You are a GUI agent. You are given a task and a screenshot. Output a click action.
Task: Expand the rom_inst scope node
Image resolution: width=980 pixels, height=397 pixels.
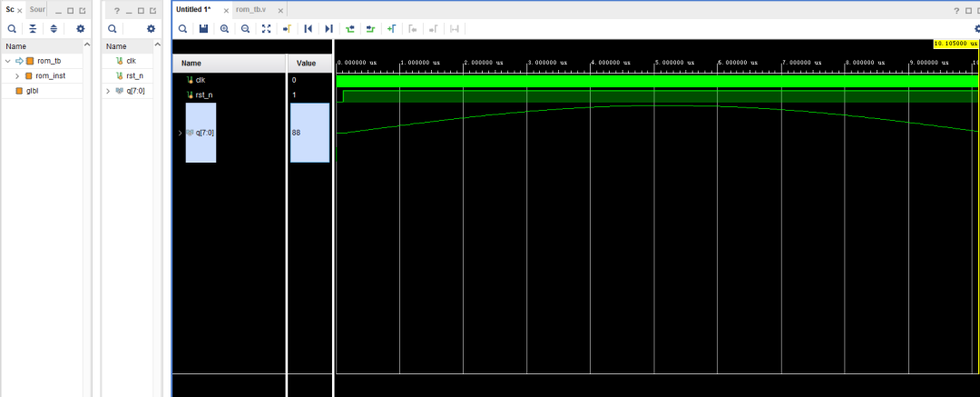point(17,75)
